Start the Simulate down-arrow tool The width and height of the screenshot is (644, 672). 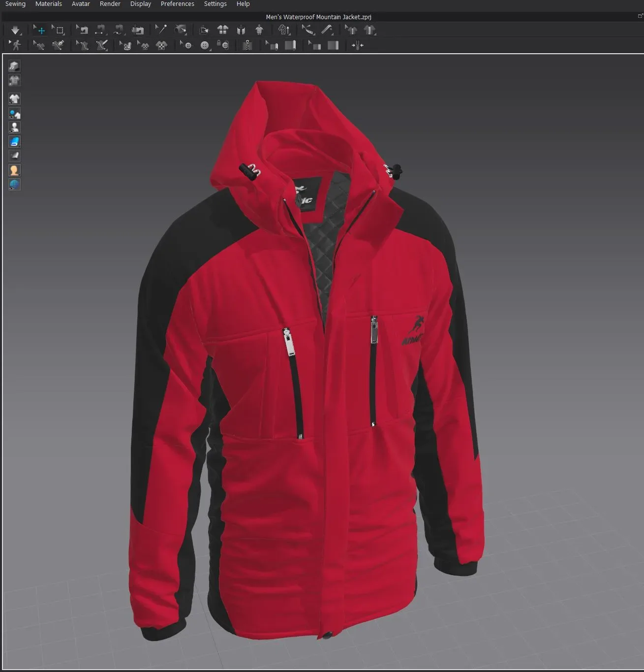click(15, 30)
